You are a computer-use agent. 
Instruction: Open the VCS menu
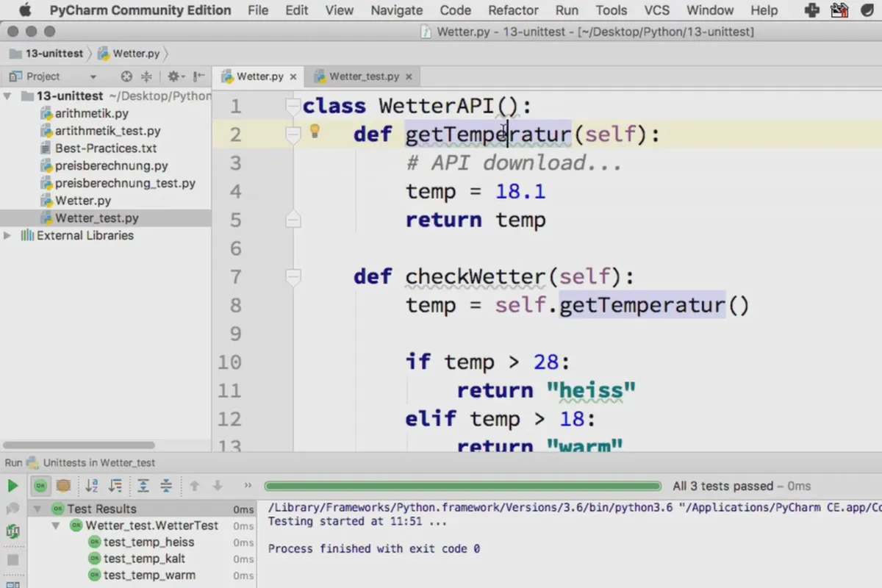click(x=657, y=10)
